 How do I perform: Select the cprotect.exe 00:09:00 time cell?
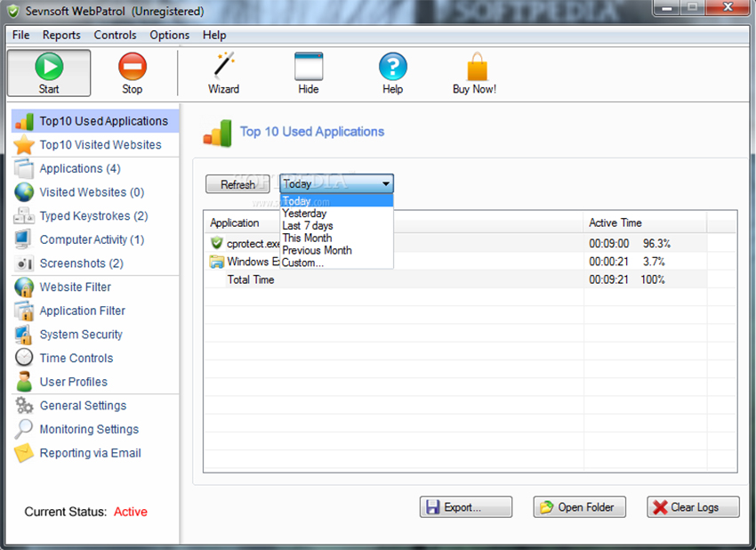coord(609,243)
